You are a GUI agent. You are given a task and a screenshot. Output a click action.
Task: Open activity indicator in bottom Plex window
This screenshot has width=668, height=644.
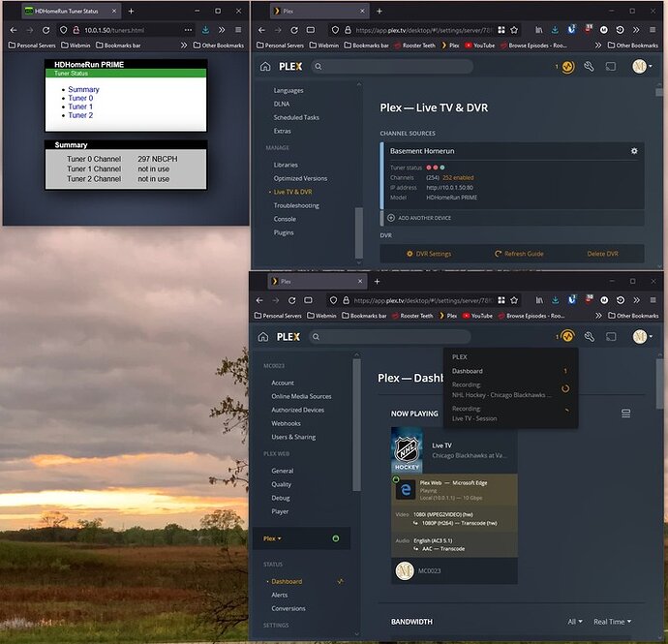pyautogui.click(x=567, y=336)
